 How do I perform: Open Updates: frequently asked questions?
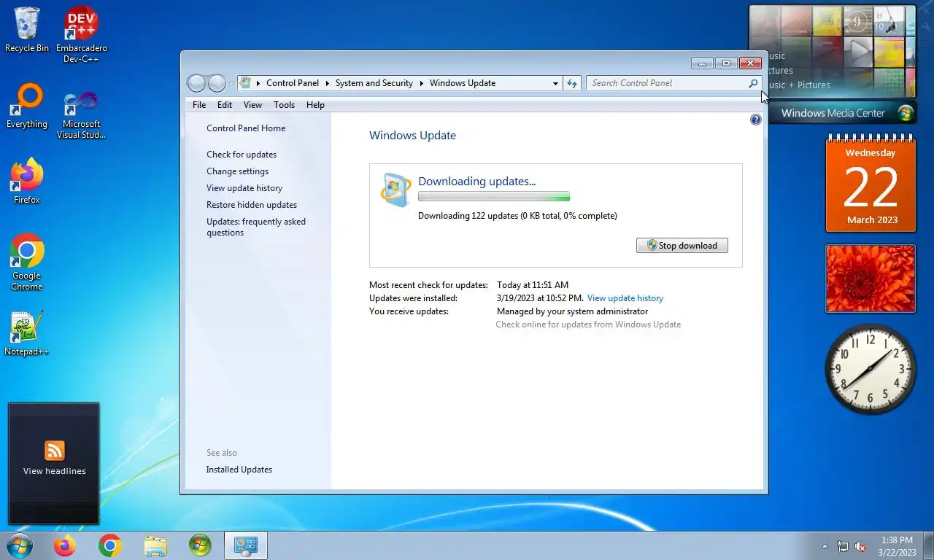[256, 227]
